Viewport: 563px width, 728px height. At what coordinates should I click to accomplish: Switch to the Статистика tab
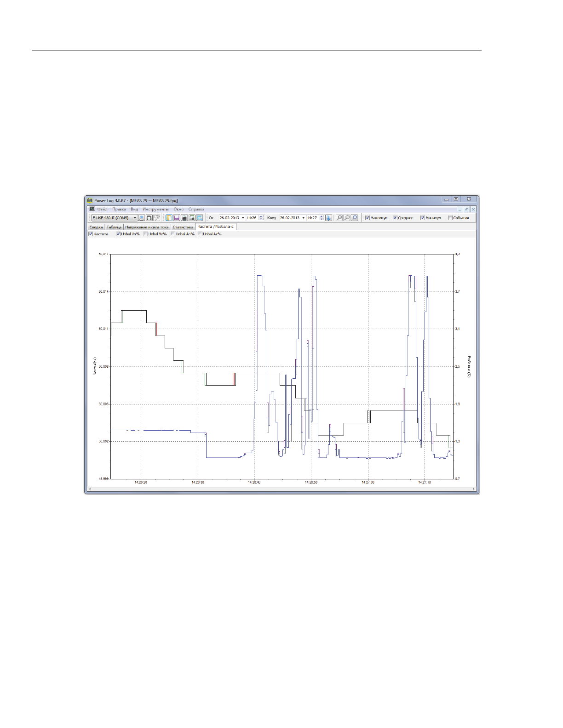click(x=183, y=227)
